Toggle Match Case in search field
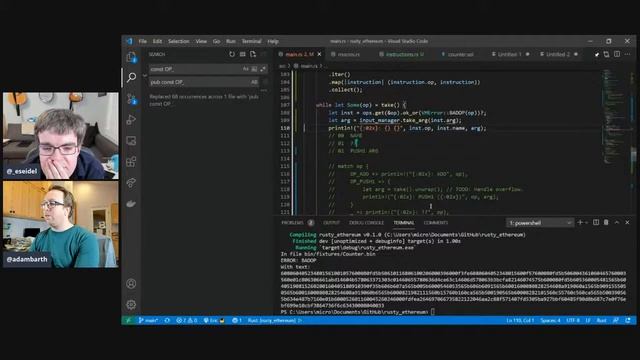 point(246,69)
